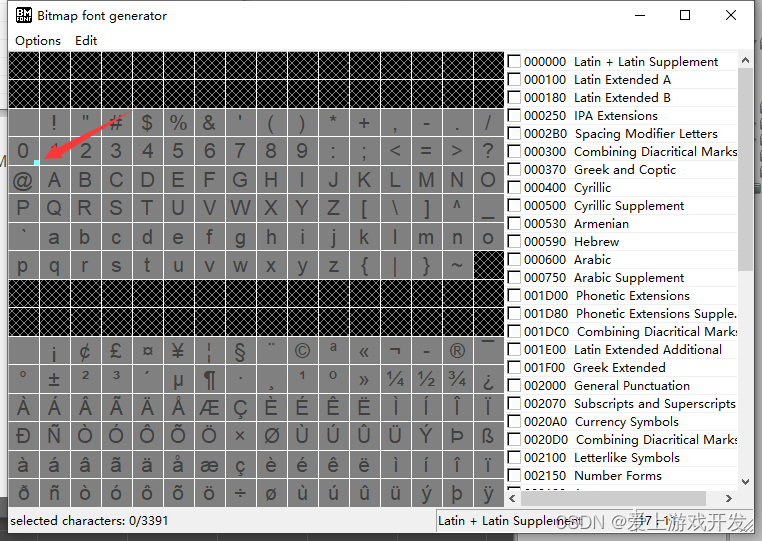Click the scroll down arrow of subset list
Image resolution: width=762 pixels, height=541 pixels.
[x=745, y=481]
